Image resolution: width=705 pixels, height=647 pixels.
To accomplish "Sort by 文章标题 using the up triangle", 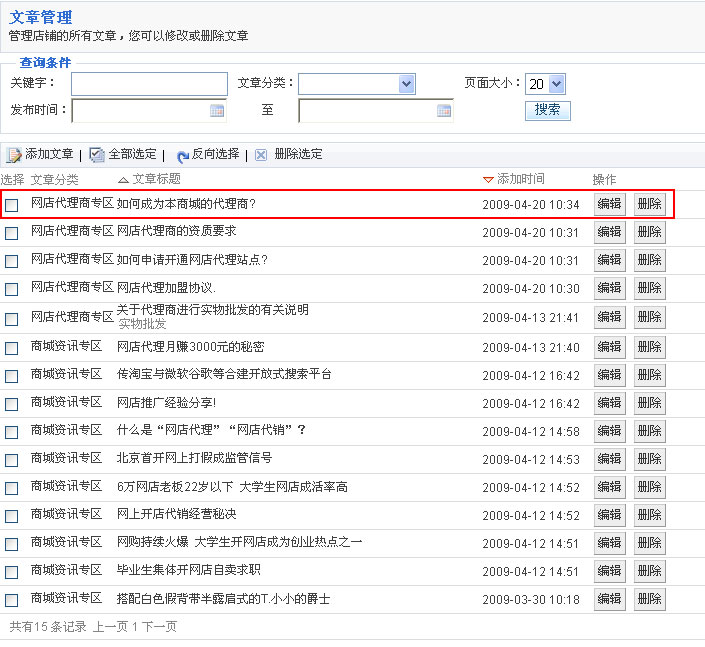I will tap(123, 180).
